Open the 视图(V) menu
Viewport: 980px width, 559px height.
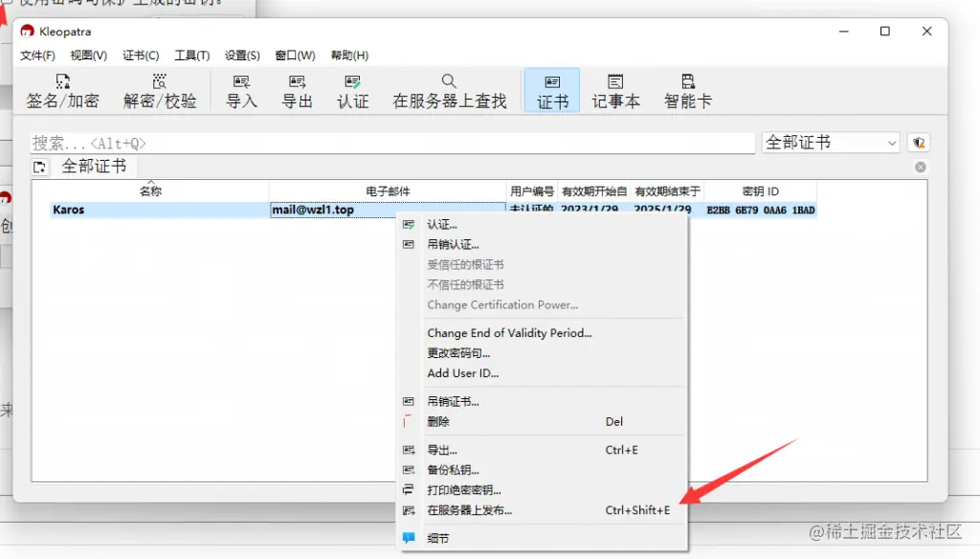pyautogui.click(x=89, y=56)
